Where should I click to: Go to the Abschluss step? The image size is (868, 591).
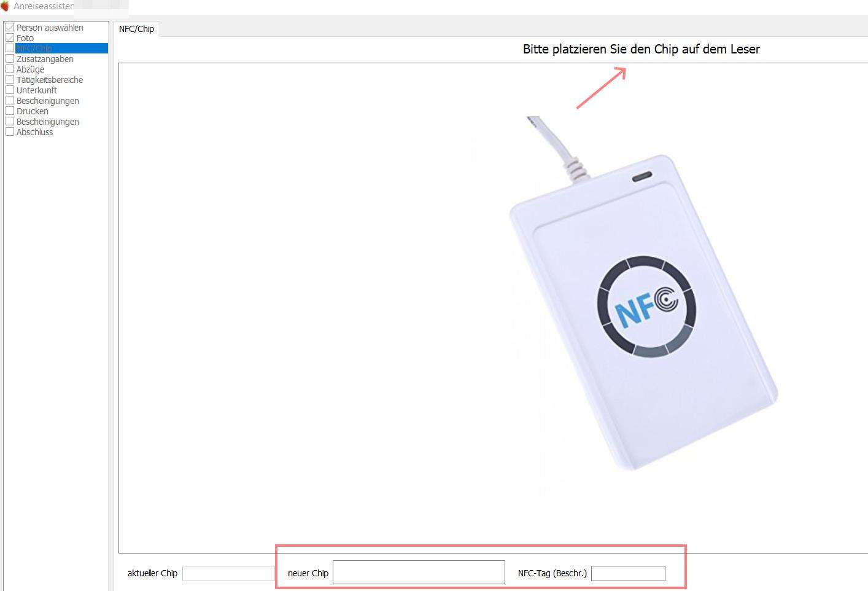(34, 132)
